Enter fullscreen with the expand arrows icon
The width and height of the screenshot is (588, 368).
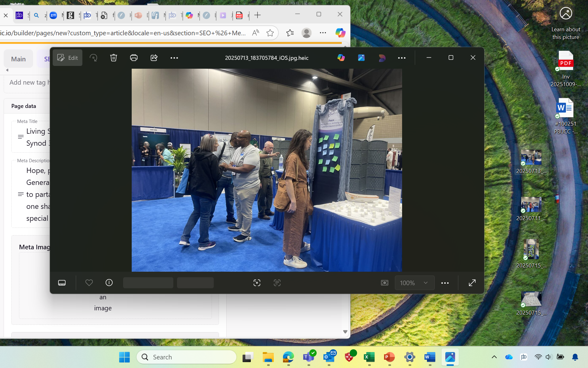(472, 283)
